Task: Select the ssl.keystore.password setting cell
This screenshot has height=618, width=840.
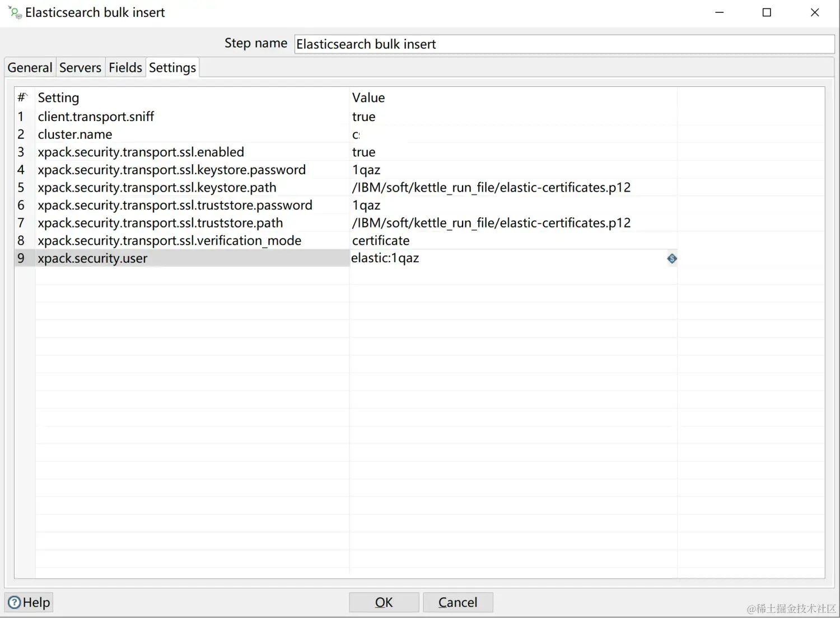Action: pyautogui.click(x=192, y=170)
